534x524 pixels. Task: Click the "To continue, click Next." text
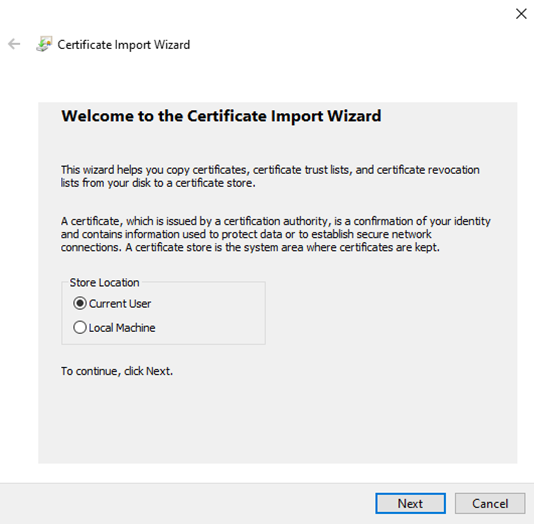pos(117,371)
